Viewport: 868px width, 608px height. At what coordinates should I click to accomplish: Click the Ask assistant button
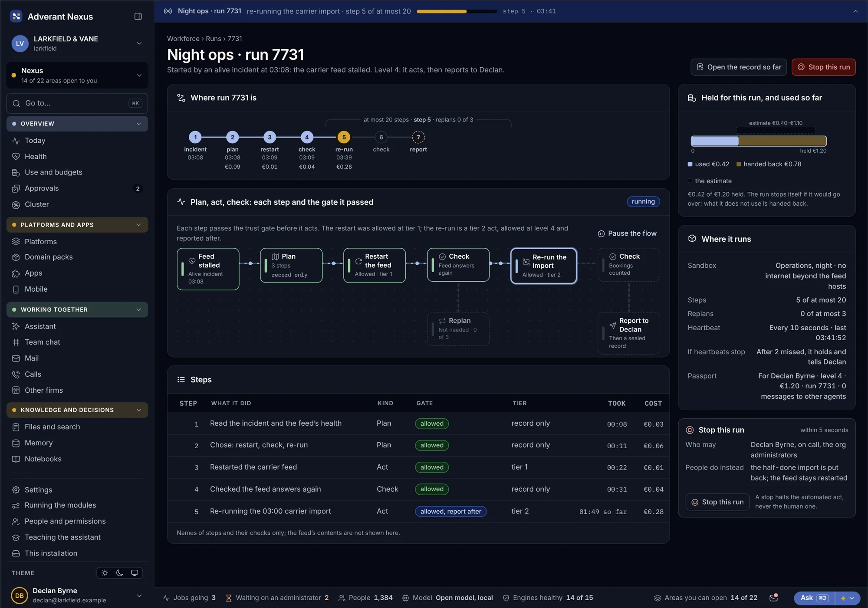pyautogui.click(x=814, y=598)
